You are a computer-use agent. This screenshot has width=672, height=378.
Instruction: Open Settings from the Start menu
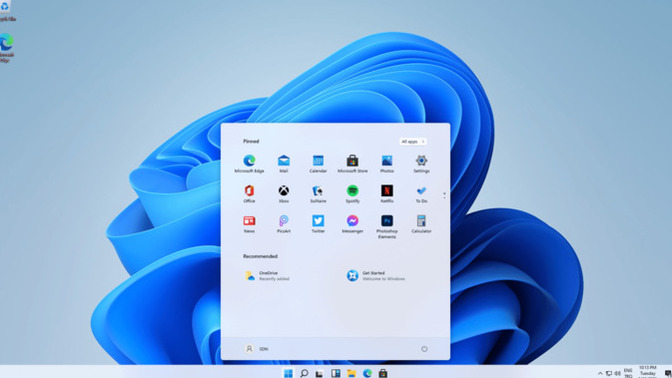click(421, 164)
